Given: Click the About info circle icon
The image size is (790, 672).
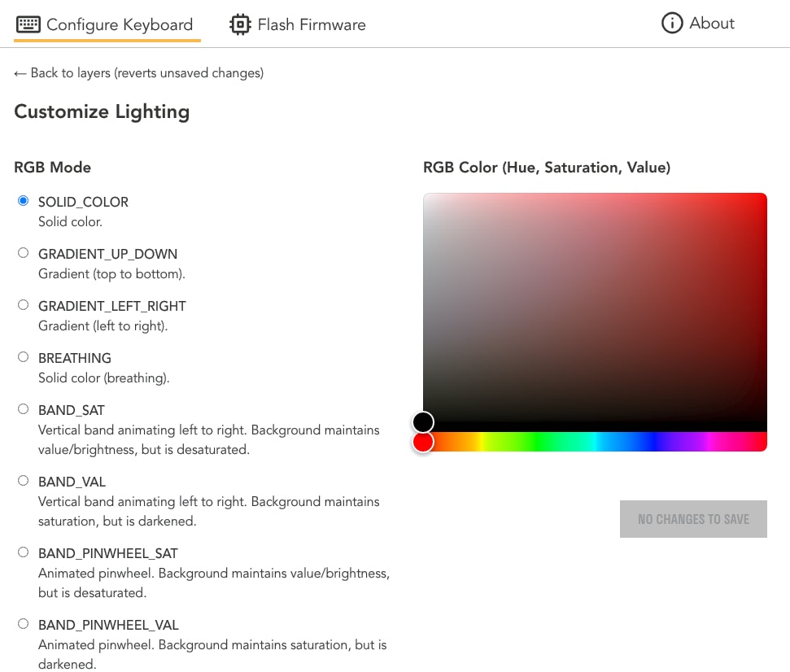Looking at the screenshot, I should point(672,24).
